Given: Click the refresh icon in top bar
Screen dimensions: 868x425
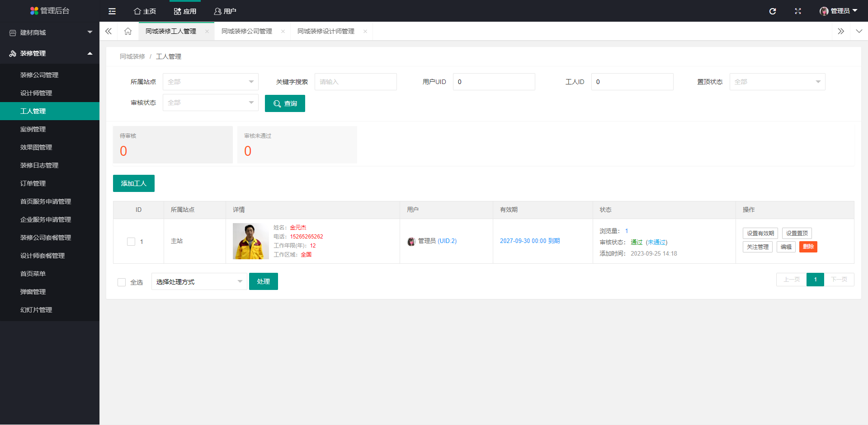Looking at the screenshot, I should (x=773, y=11).
